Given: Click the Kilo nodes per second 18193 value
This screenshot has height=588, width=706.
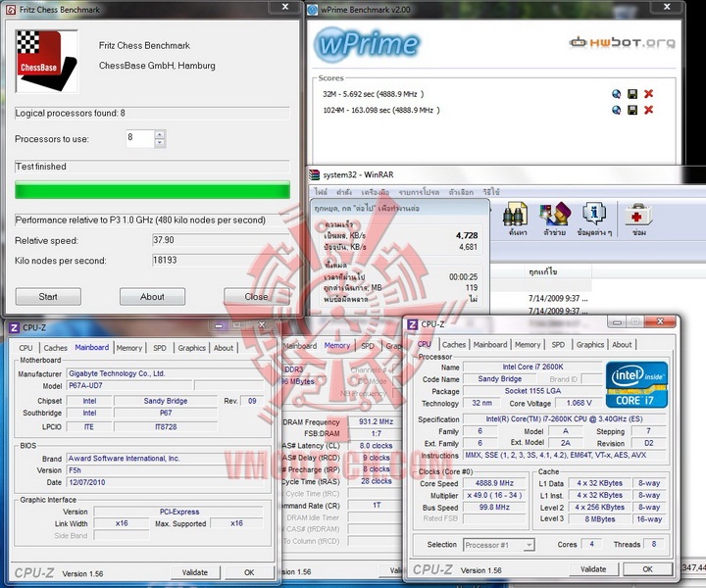Looking at the screenshot, I should 221,260.
